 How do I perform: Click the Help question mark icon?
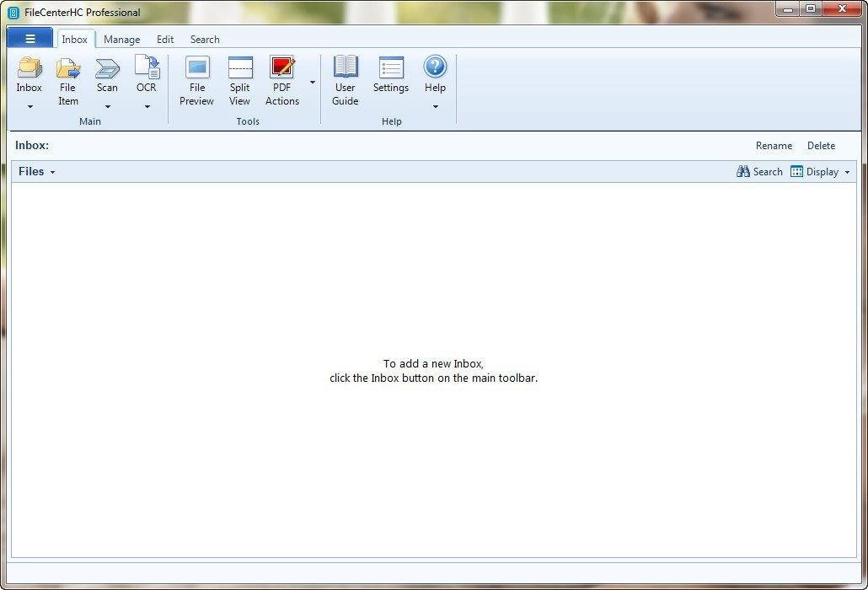tap(435, 67)
